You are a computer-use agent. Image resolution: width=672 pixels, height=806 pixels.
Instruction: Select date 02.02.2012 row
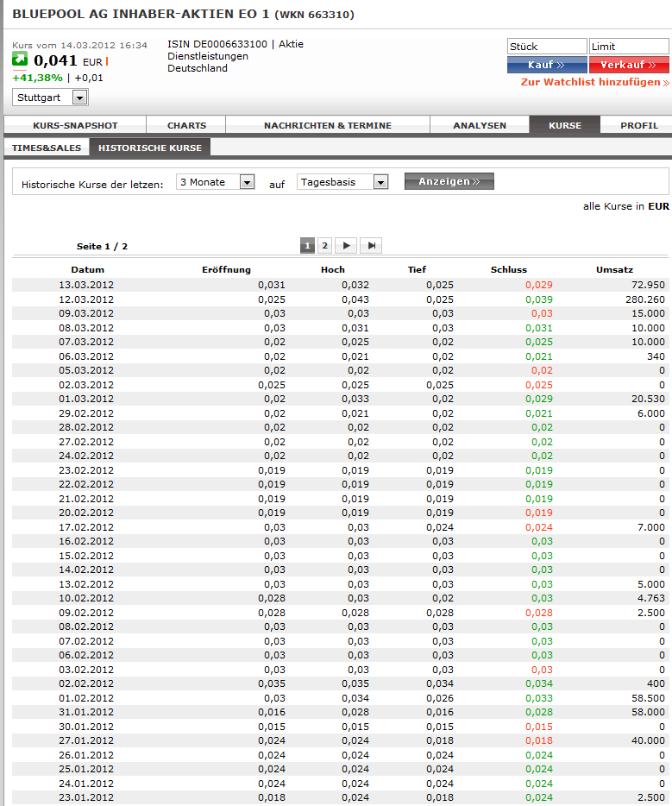coord(340,683)
